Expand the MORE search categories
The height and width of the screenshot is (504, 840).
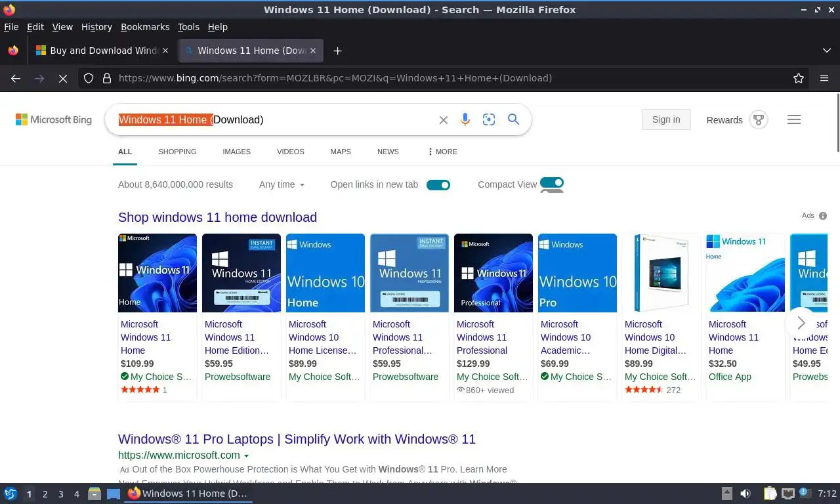click(x=442, y=152)
